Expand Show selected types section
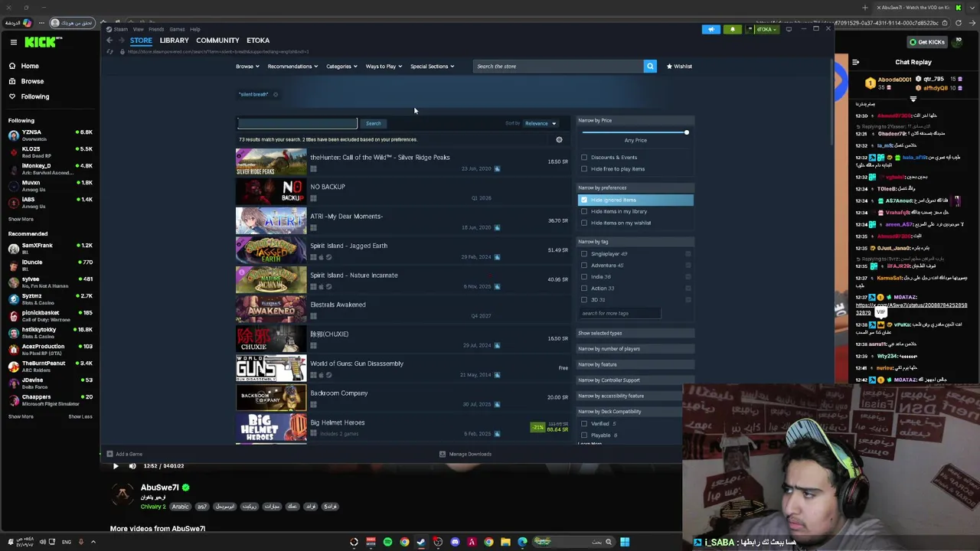 pos(635,333)
